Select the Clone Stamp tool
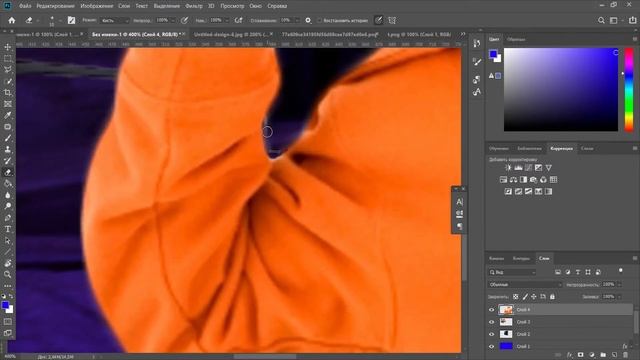This screenshot has height=360, width=640. (x=8, y=150)
